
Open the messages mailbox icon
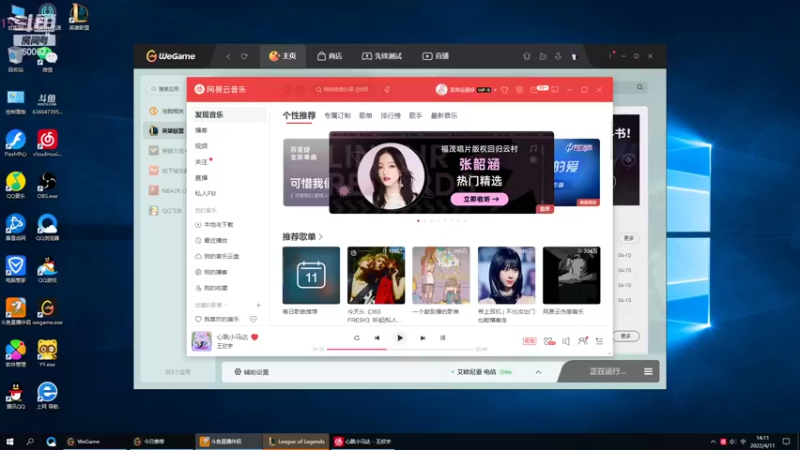click(x=534, y=89)
